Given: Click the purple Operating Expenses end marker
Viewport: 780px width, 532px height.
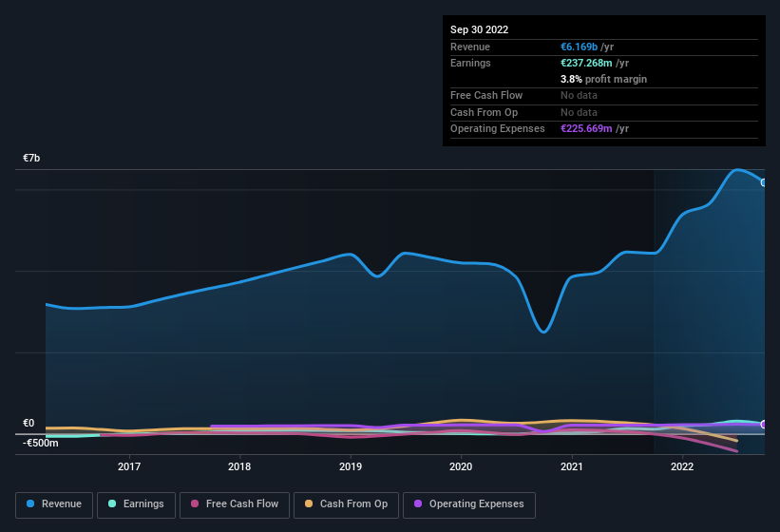Looking at the screenshot, I should tap(764, 424).
